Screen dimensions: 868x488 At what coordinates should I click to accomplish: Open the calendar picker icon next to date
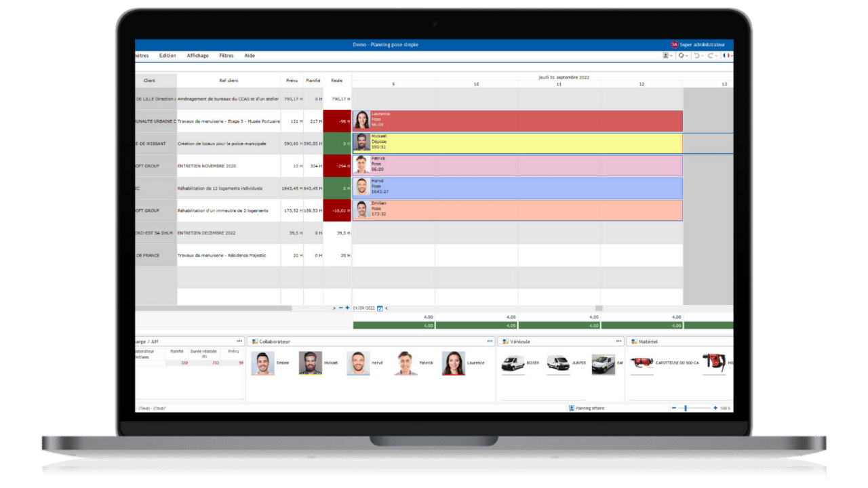click(380, 308)
